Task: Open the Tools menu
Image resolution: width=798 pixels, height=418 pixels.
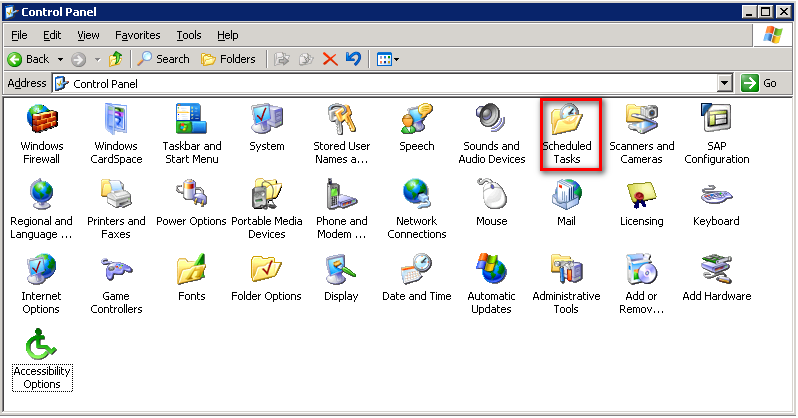Action: click(188, 35)
